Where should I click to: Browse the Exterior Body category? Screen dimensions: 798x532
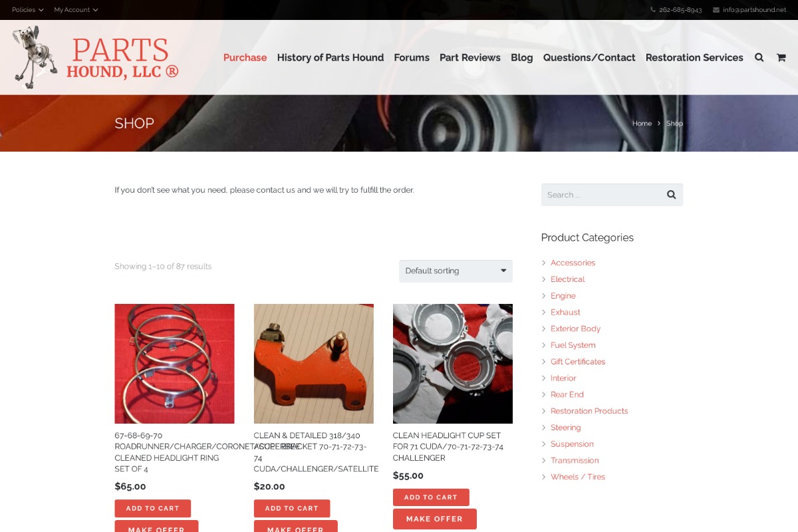[575, 329]
